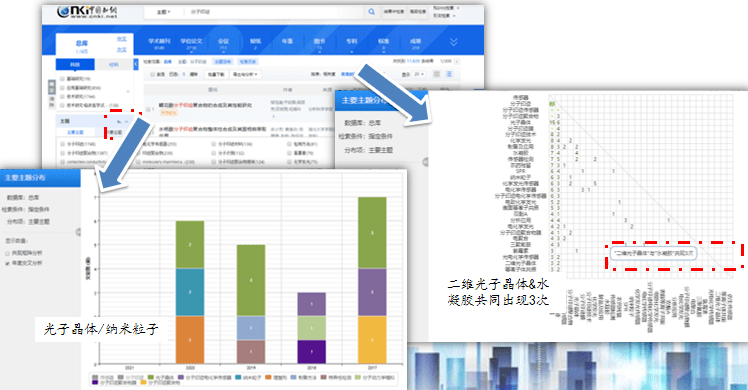This screenshot has height=390, width=748.
Task: Open the 导出与分析 dropdown
Action: tap(245, 74)
